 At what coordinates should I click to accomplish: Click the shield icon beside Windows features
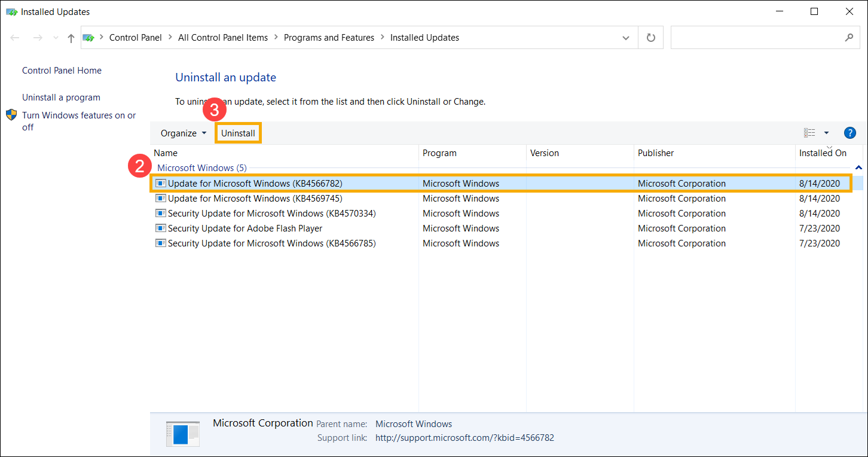pyautogui.click(x=12, y=115)
